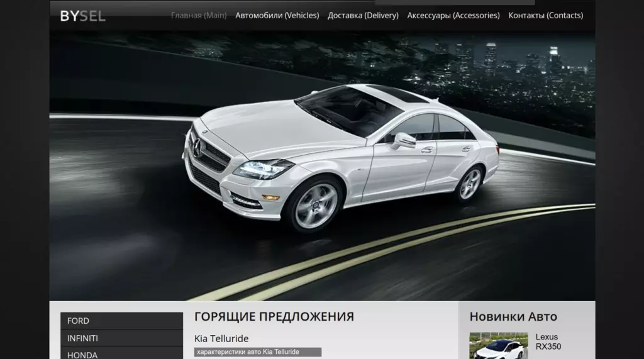Click the Новинки Авто heading

[x=513, y=317]
